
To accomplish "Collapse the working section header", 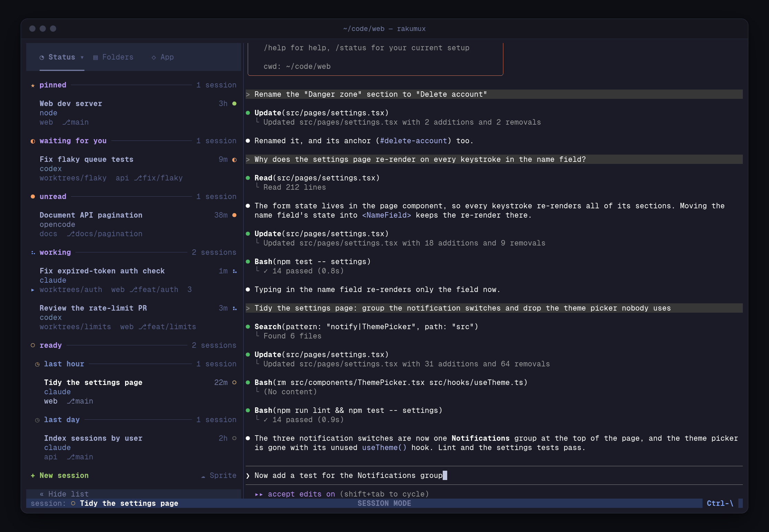I will [134, 252].
